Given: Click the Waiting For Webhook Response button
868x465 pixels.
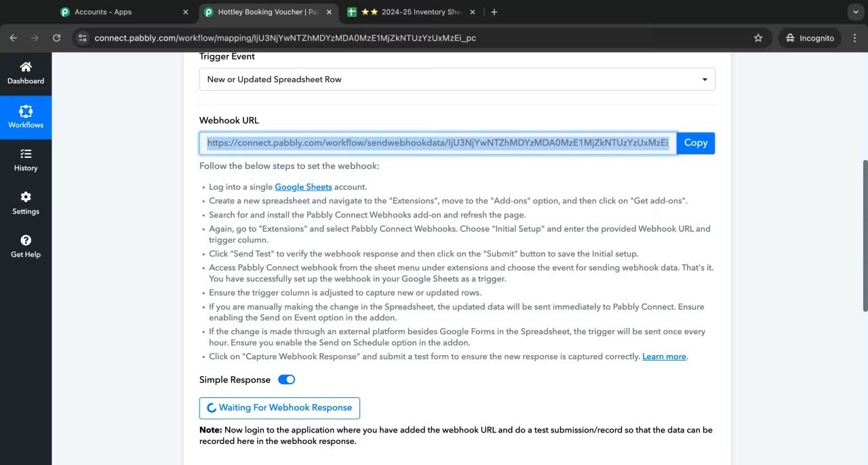Looking at the screenshot, I should [279, 408].
